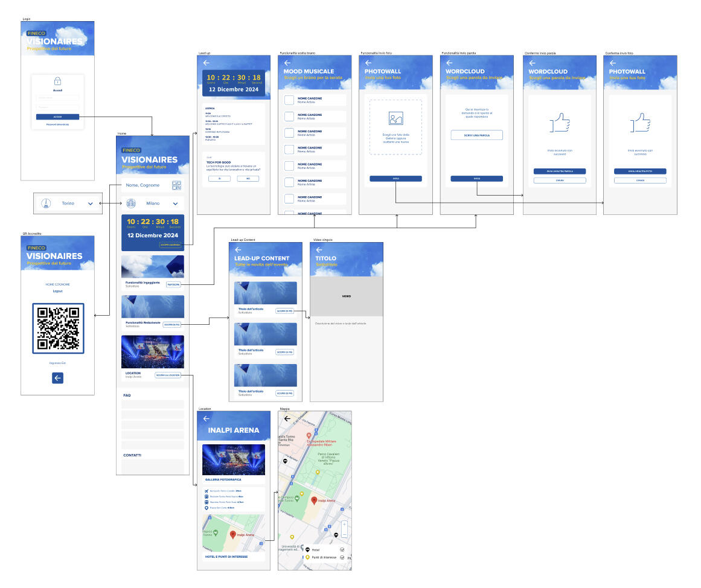The width and height of the screenshot is (701, 588).
Task: Click the map zoom in plus button
Action: (x=344, y=525)
